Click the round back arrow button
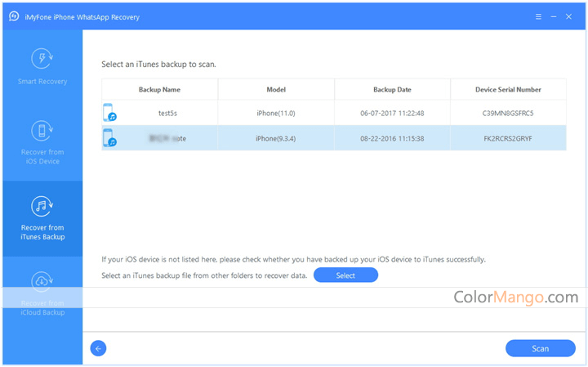 (98, 348)
